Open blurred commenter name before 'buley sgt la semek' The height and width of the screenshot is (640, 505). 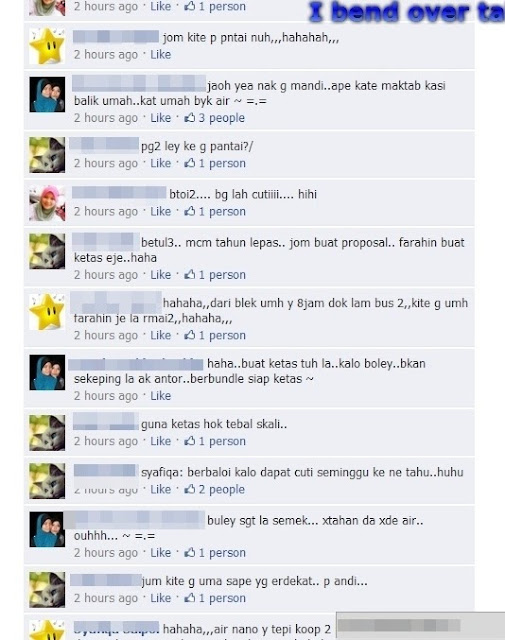pos(134,520)
